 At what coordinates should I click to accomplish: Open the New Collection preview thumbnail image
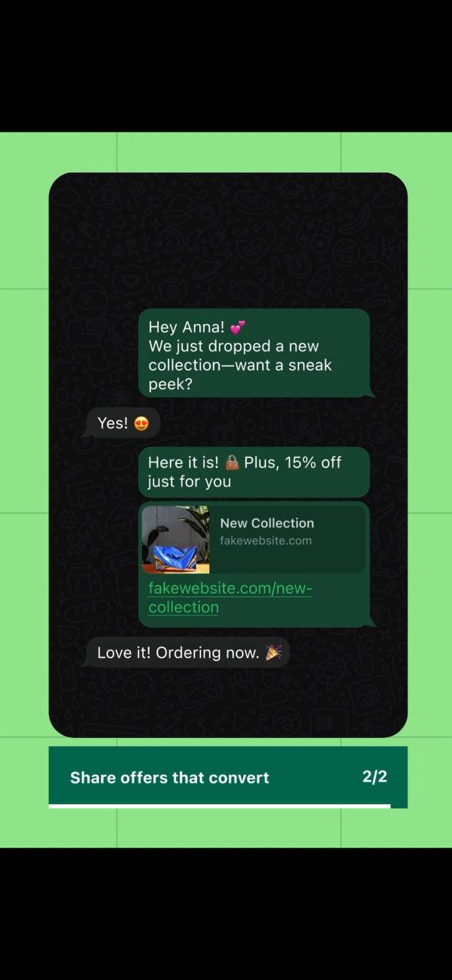[176, 540]
